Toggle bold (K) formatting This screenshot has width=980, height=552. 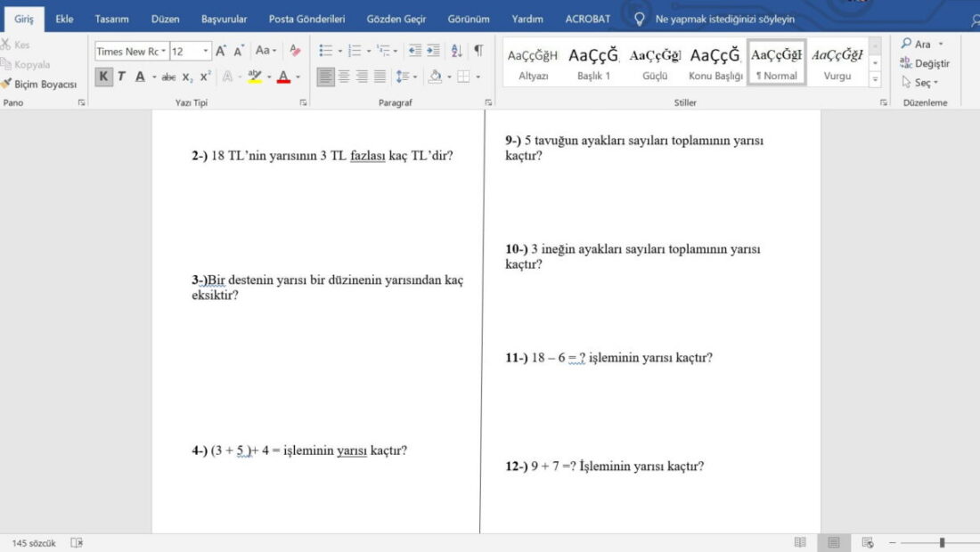103,77
